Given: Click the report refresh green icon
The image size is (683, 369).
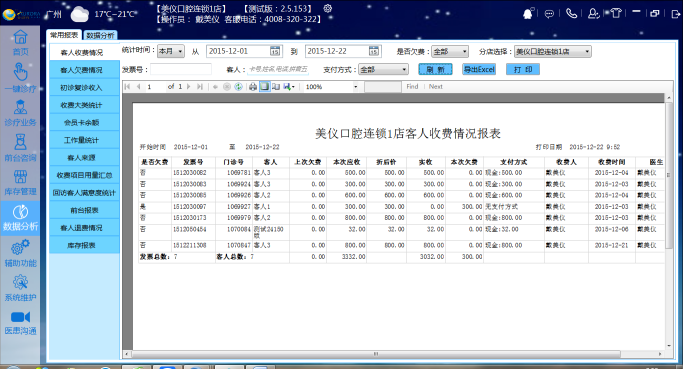Looking at the screenshot, I should (238, 87).
